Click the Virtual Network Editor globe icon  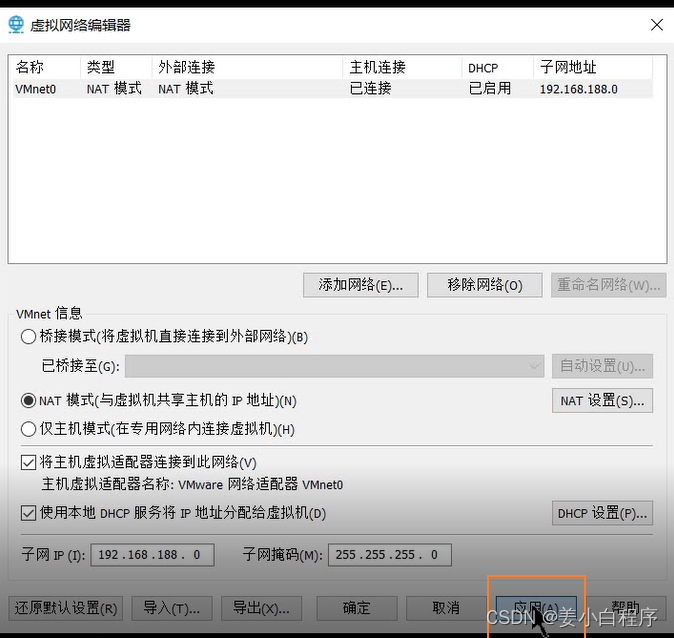click(16, 25)
